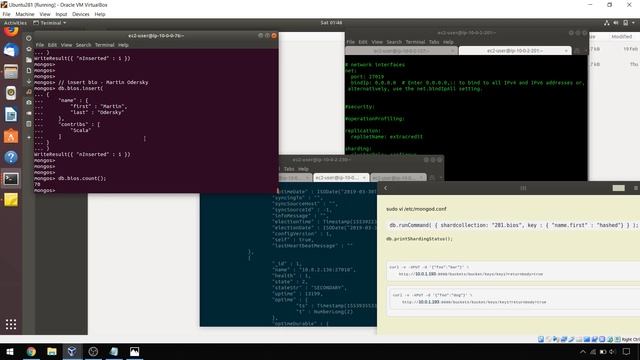Open OBS Studio from the Windows taskbar
Screen dimensions: 640x360
click(93, 351)
